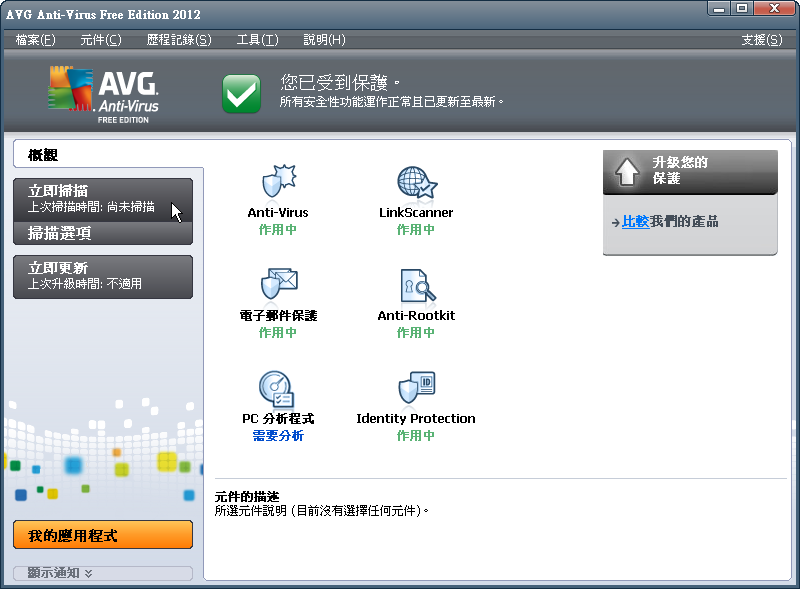This screenshot has width=800, height=589.
Task: Maximize the AVG window
Action: [x=742, y=8]
